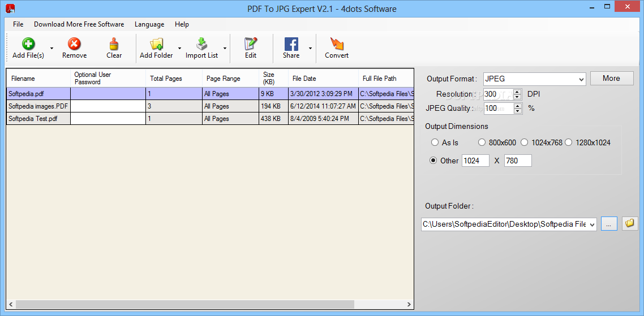Click the Facebook Share icon

pyautogui.click(x=291, y=44)
